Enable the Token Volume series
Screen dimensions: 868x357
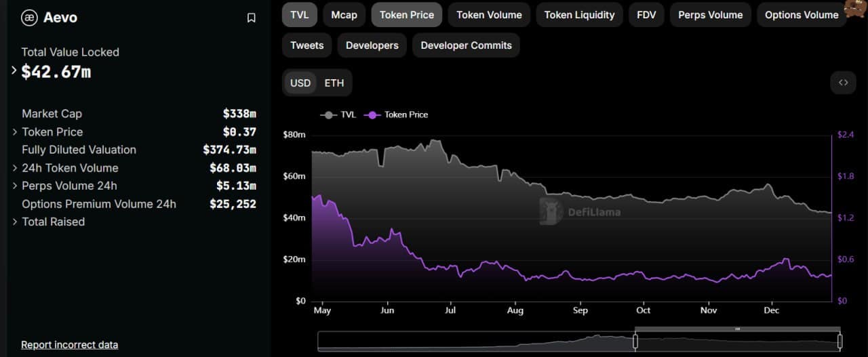click(489, 15)
